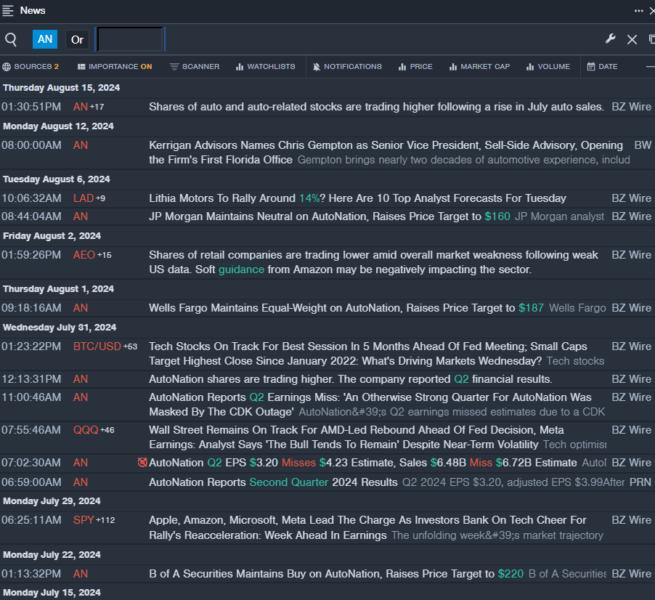The image size is (655, 600).
Task: Open AutoNation shares are trading higher headline
Action: [x=350, y=379]
